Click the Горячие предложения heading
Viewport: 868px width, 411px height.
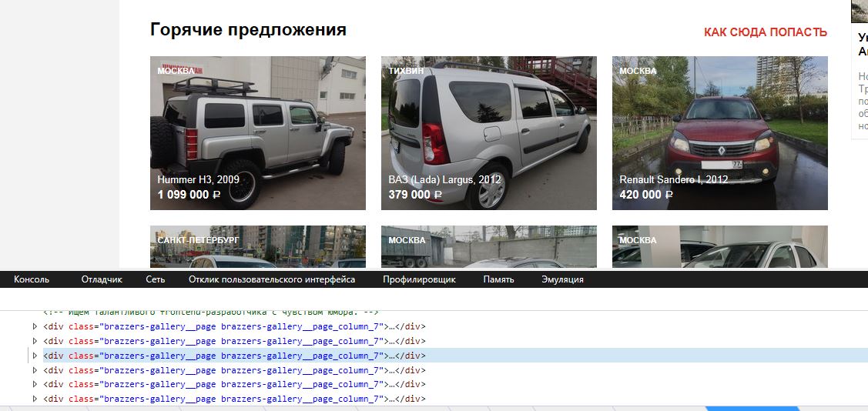pyautogui.click(x=248, y=30)
